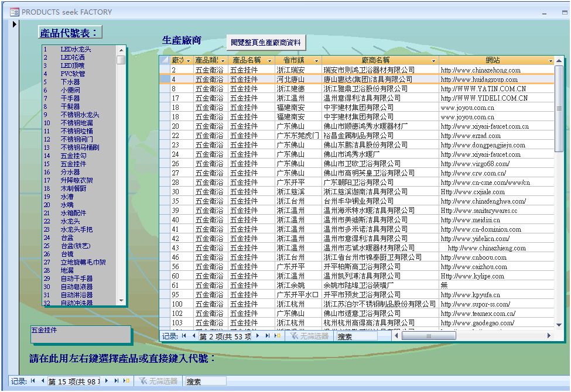Click the down arrow of the supplier datasheet vertical scrollbar

[x=559, y=325]
